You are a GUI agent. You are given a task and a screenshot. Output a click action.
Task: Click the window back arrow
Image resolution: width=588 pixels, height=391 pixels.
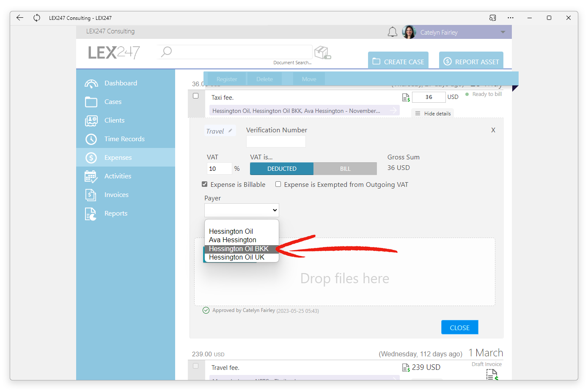(20, 18)
